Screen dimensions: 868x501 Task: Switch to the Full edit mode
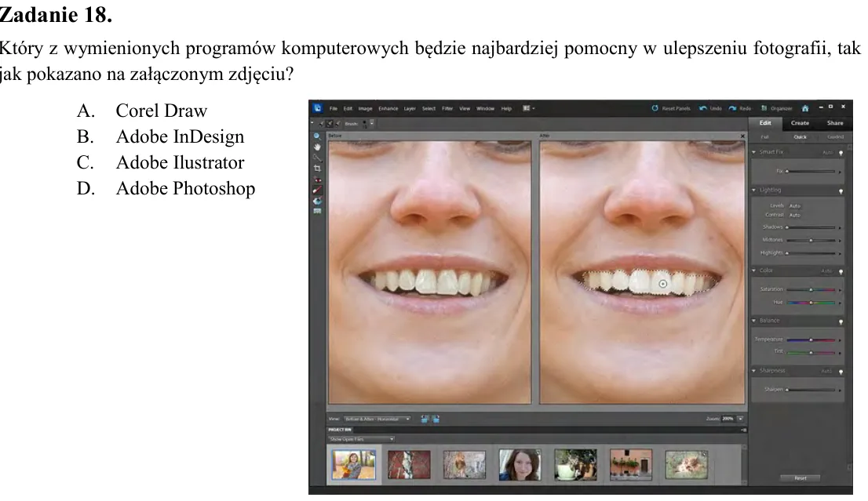(x=765, y=136)
